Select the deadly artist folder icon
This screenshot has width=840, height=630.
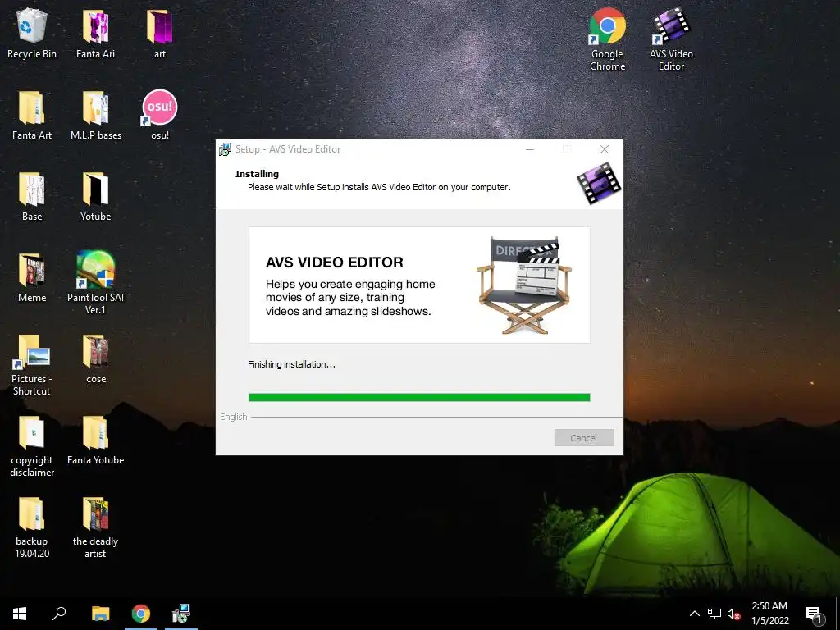pos(95,527)
